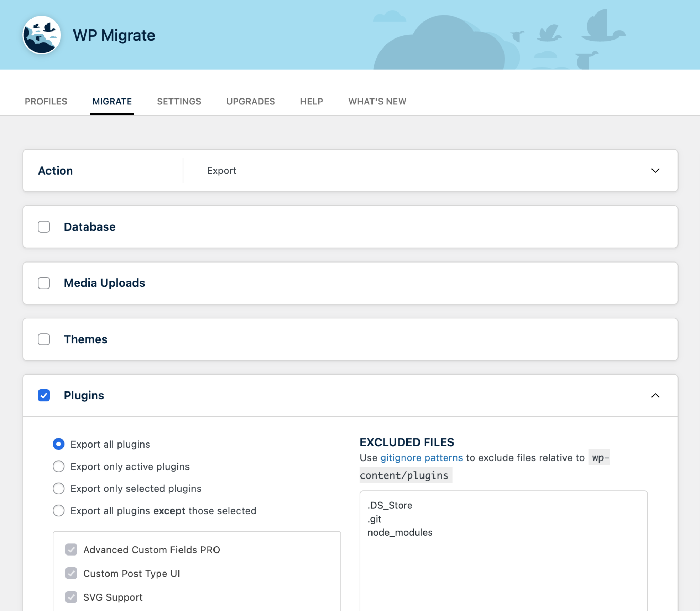Tick the Themes checkbox
The height and width of the screenshot is (611, 700).
44,339
